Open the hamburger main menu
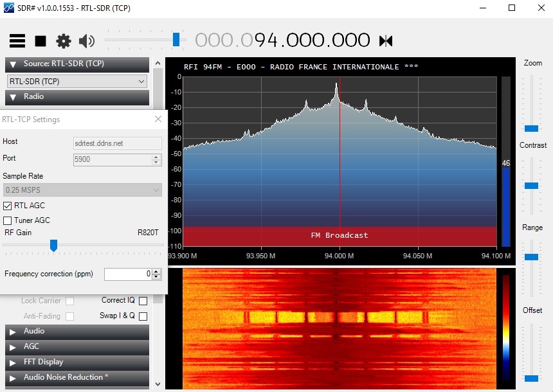The width and height of the screenshot is (553, 392). pos(17,41)
